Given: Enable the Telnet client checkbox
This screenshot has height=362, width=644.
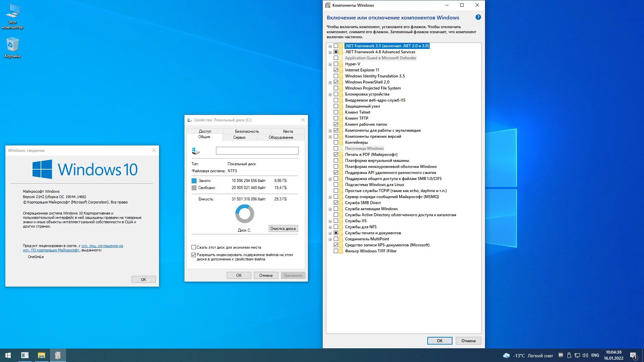Looking at the screenshot, I should (x=336, y=112).
